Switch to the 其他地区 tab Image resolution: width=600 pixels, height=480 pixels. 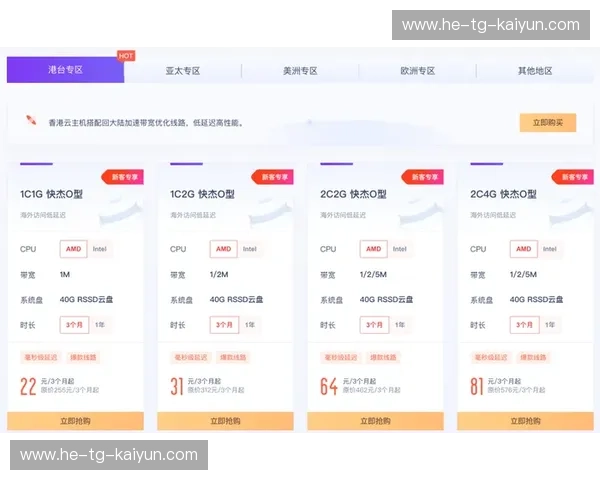535,71
